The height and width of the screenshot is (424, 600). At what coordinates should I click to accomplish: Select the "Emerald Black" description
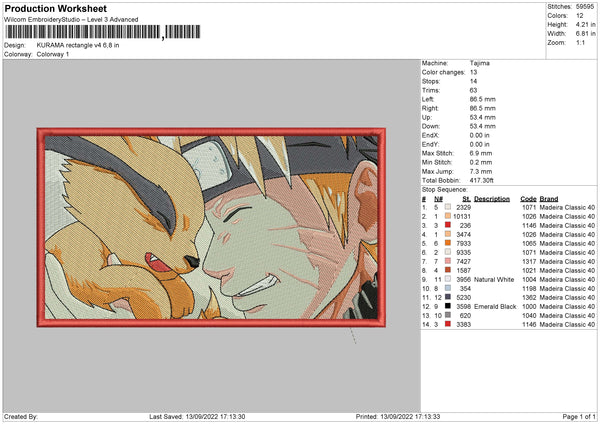(495, 306)
